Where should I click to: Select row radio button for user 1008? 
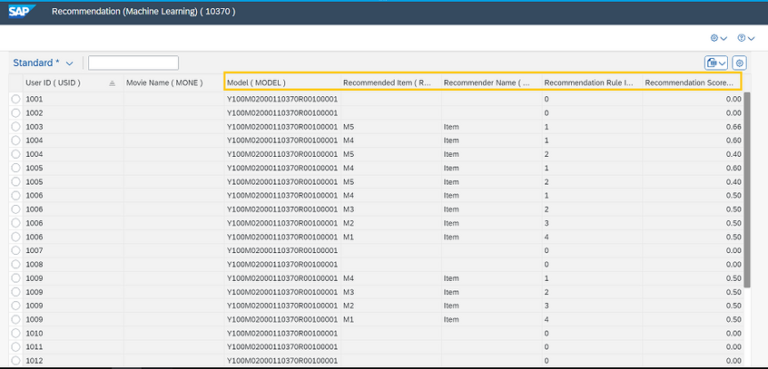(x=16, y=264)
